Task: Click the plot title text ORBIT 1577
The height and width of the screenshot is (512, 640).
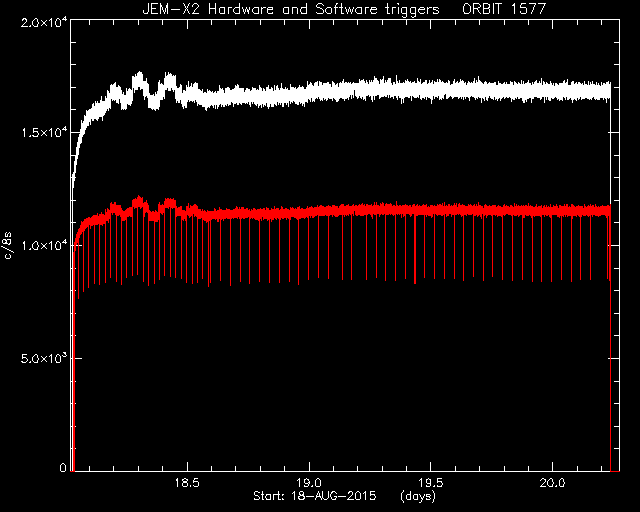Action: (504, 9)
